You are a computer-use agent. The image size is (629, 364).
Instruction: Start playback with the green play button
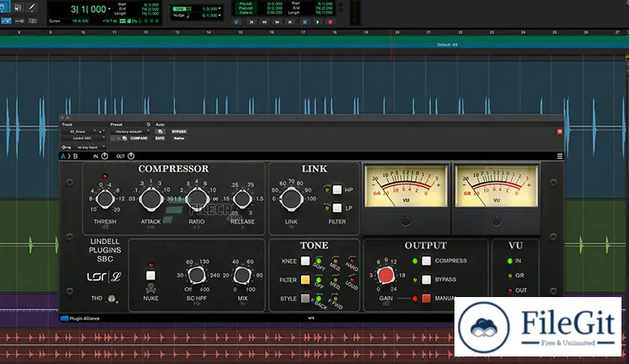tap(318, 22)
